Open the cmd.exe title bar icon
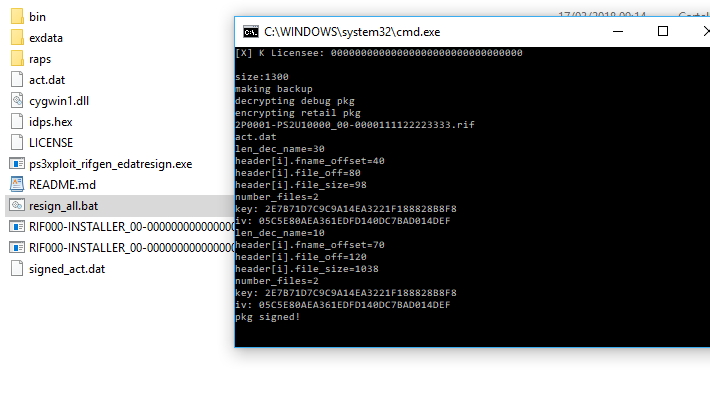710x399 pixels. pos(251,32)
